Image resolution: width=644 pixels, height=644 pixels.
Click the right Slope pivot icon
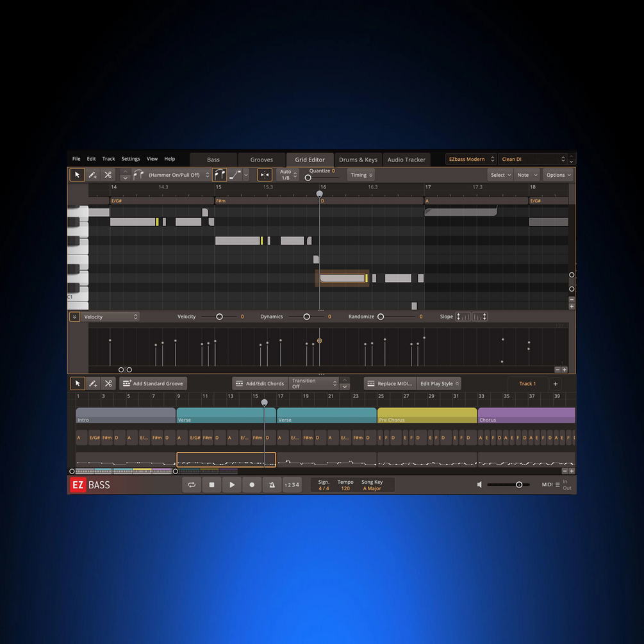(480, 317)
